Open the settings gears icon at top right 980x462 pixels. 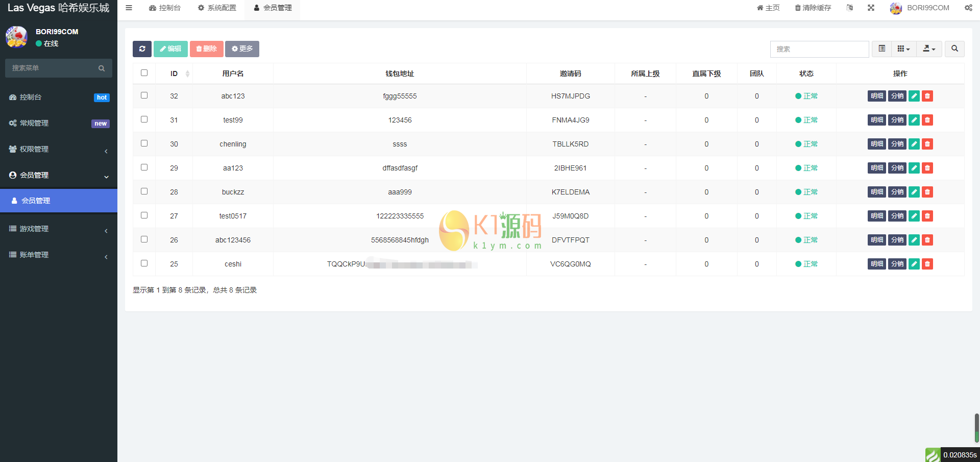pyautogui.click(x=968, y=8)
